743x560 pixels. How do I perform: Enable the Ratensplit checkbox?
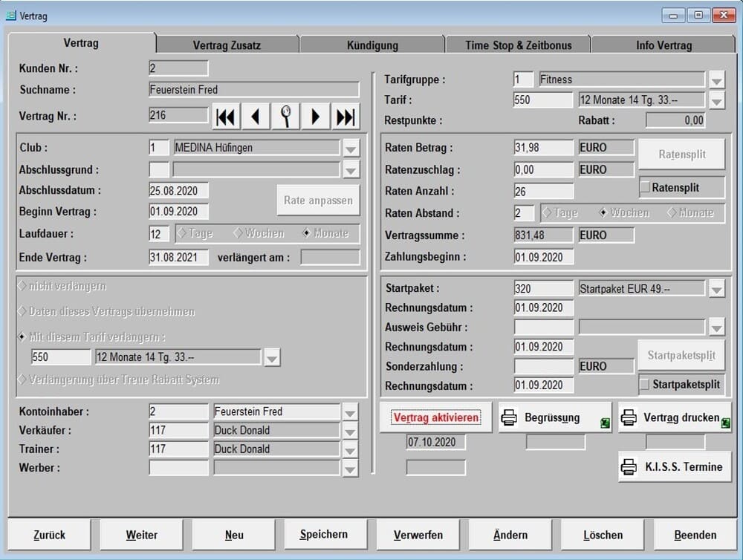645,188
